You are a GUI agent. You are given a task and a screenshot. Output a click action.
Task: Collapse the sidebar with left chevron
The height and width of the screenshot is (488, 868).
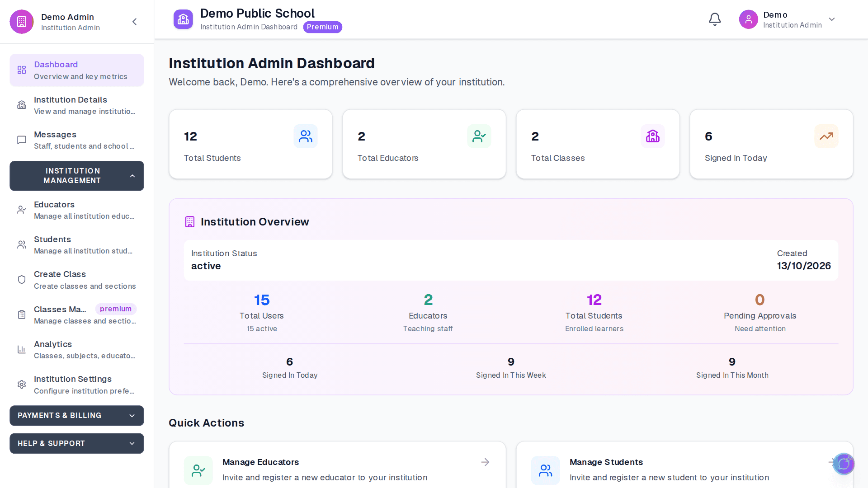tap(135, 22)
